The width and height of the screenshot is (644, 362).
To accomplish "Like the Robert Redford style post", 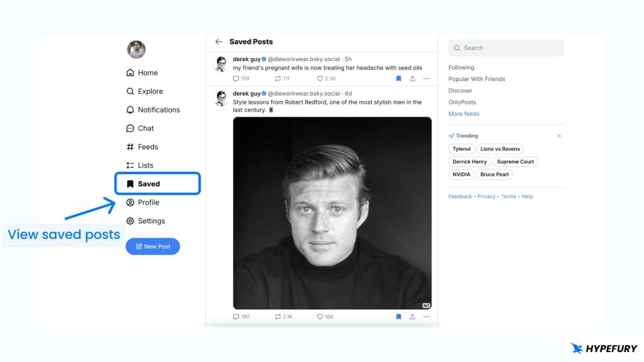I will [319, 317].
